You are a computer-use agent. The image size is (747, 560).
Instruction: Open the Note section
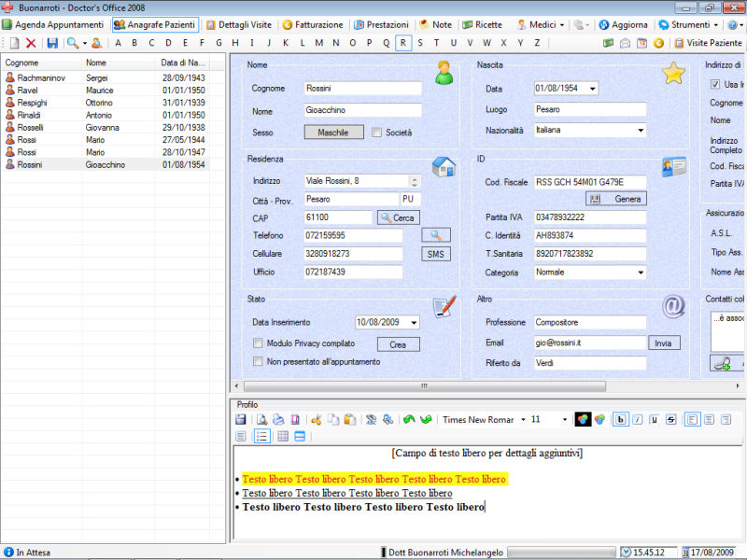436,25
